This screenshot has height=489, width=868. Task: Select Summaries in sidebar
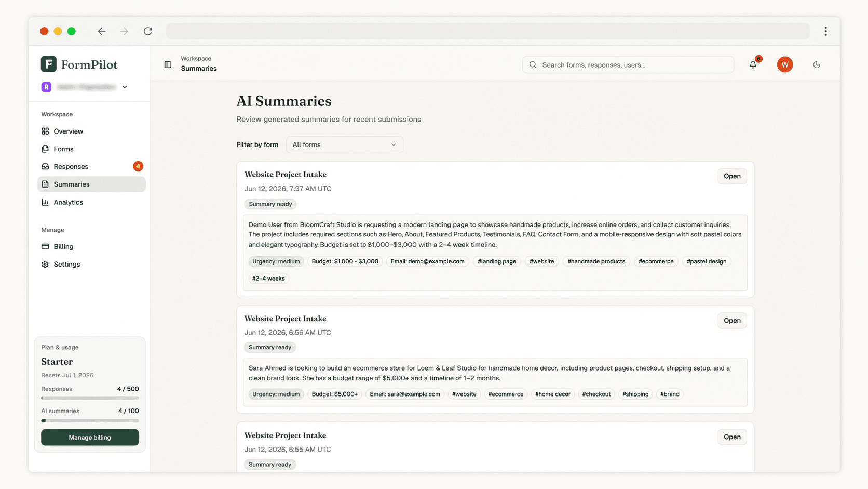coord(91,184)
